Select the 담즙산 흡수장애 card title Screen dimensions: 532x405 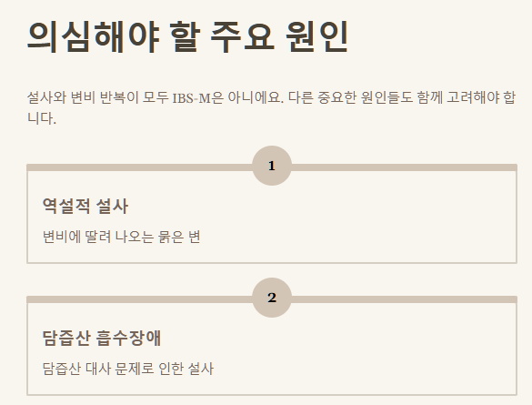102,339
